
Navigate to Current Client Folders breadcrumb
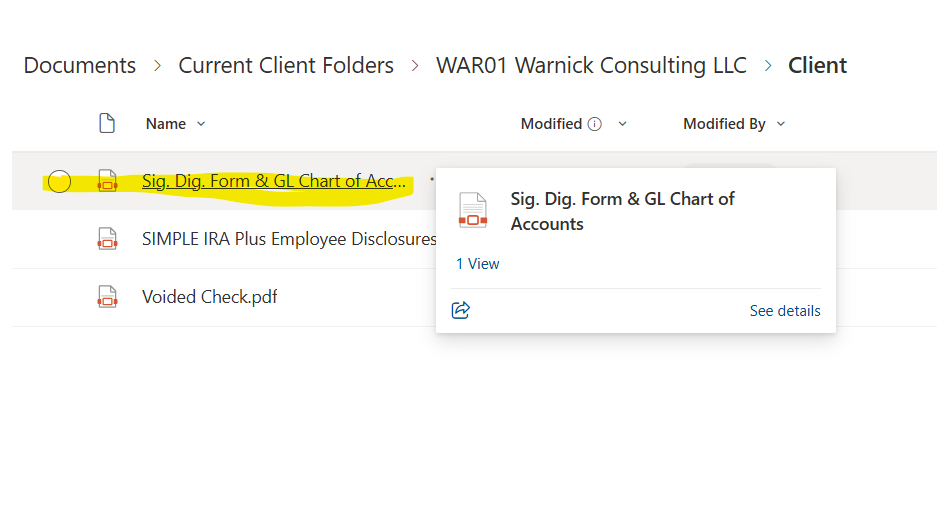(286, 66)
